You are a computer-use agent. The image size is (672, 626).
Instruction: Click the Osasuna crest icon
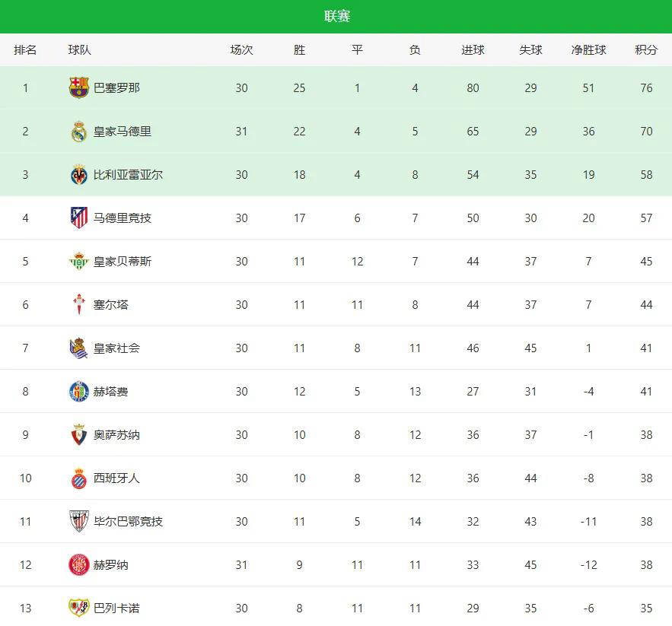click(79, 435)
